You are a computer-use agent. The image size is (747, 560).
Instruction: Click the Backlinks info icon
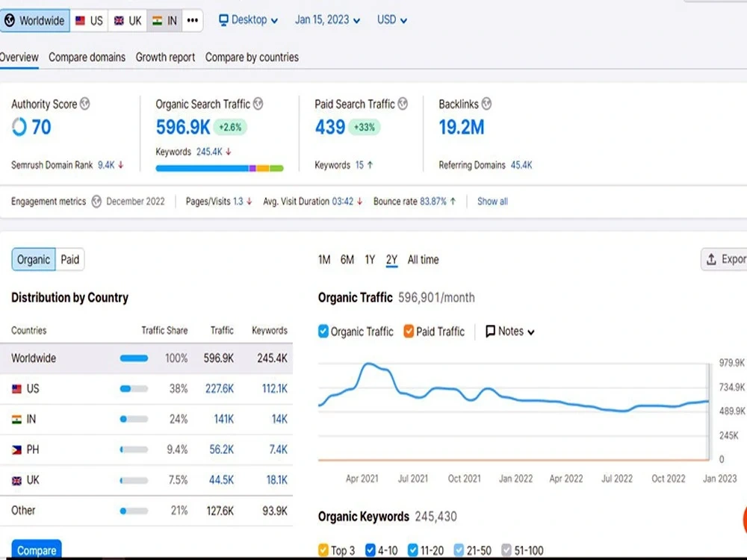tap(486, 104)
